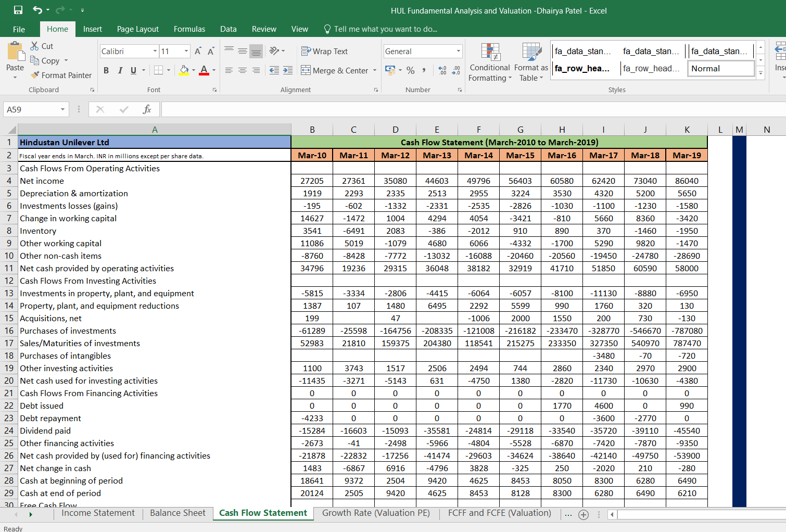Open the Accounting Number Format icon
The width and height of the screenshot is (786, 532).
(x=390, y=70)
